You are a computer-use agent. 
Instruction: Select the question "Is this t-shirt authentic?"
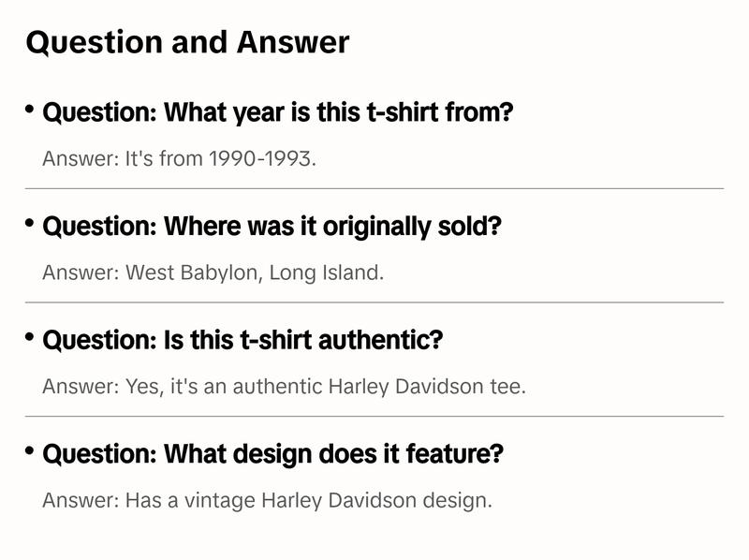[242, 340]
